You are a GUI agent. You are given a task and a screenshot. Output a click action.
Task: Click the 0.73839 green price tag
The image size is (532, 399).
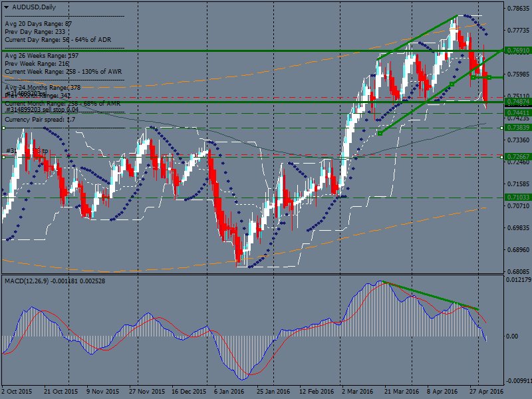(x=518, y=128)
